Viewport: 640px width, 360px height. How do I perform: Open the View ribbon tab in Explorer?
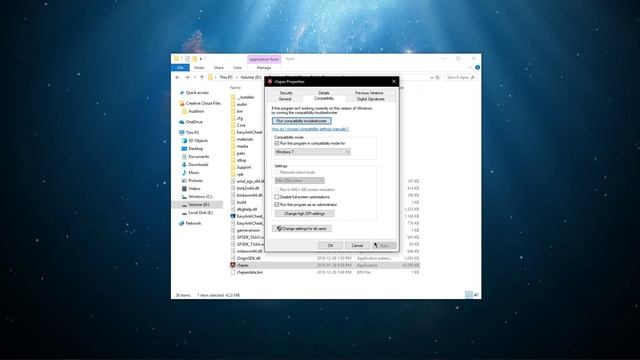pyautogui.click(x=238, y=68)
